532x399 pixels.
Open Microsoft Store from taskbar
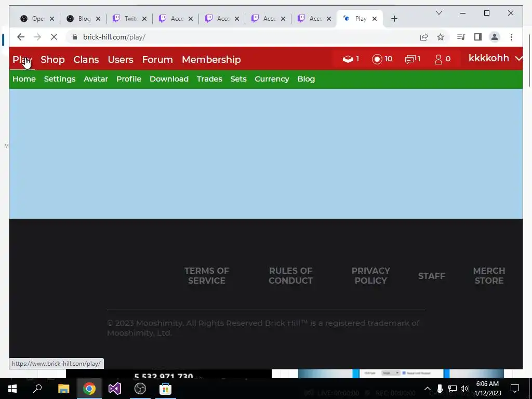click(165, 389)
